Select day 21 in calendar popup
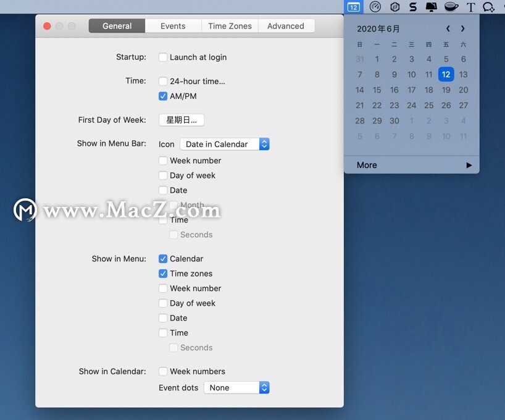Viewport: 505px width, 420px height. pyautogui.click(x=360, y=106)
